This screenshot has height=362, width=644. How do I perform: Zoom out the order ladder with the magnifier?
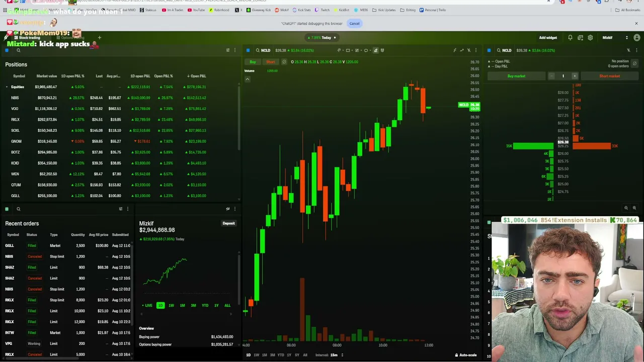point(626,208)
